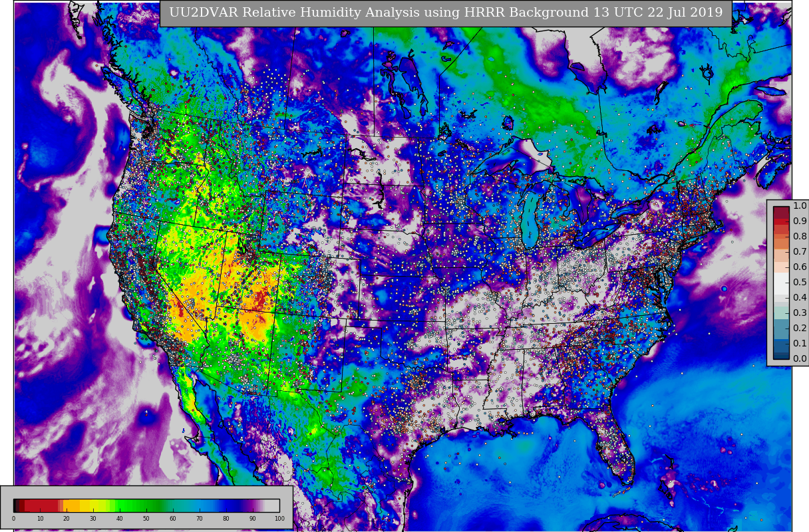Screen dimensions: 809x532
Task: Click the yellow band of the humidity colorbar
Action: point(92,505)
